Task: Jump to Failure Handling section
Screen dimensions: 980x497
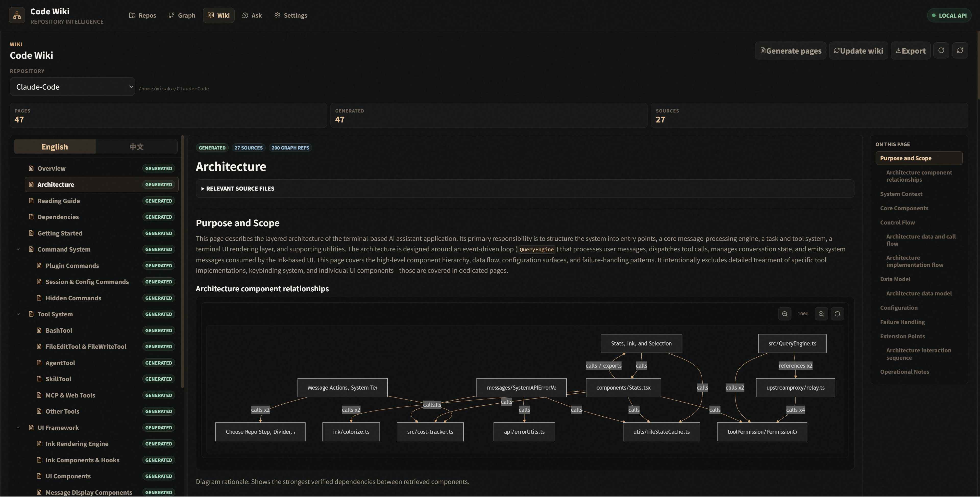Action: (x=902, y=322)
